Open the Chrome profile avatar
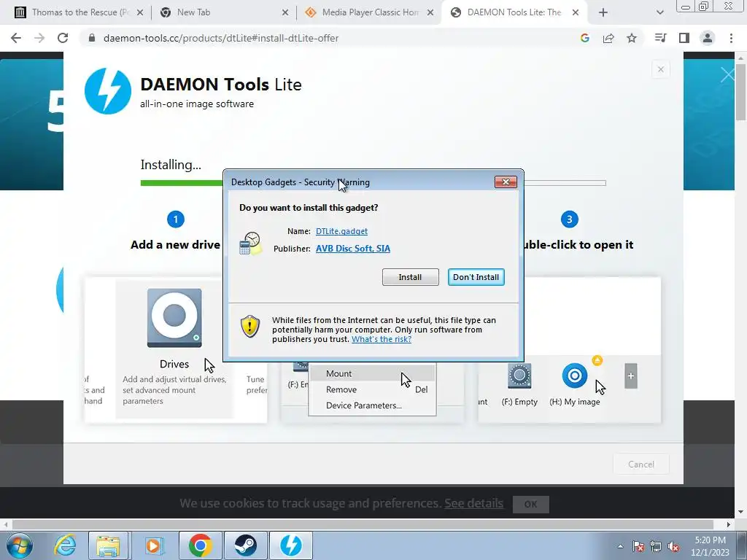This screenshot has height=560, width=747. 708,38
